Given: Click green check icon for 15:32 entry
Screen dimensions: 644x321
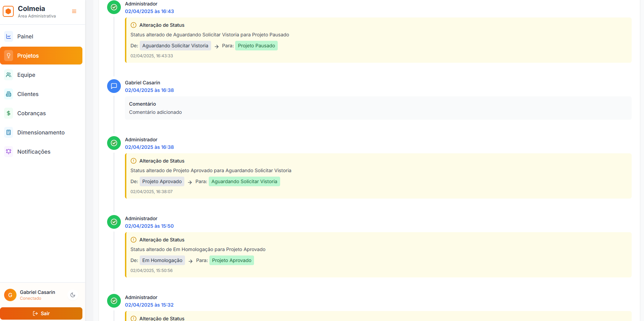Looking at the screenshot, I should coord(114,301).
